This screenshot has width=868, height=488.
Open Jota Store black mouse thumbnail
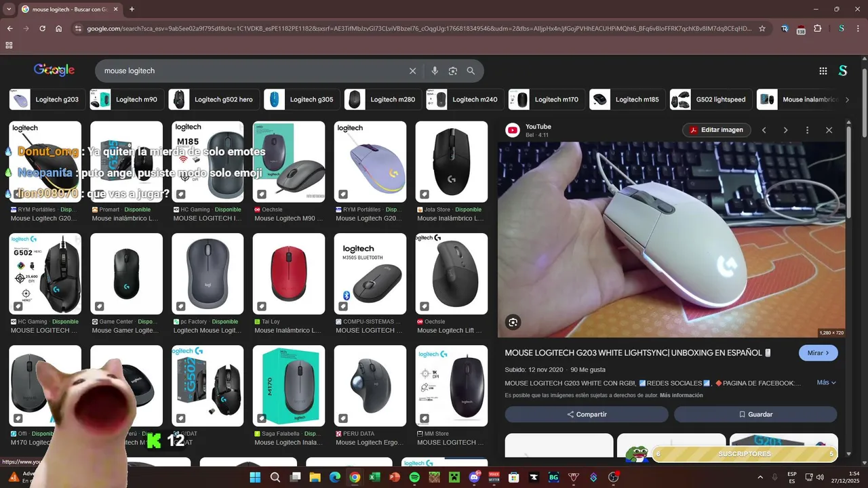point(452,162)
